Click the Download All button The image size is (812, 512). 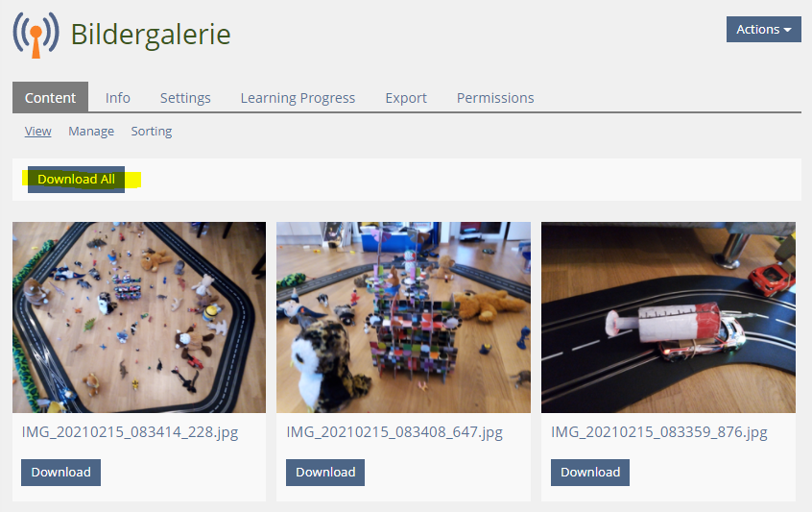(x=76, y=180)
